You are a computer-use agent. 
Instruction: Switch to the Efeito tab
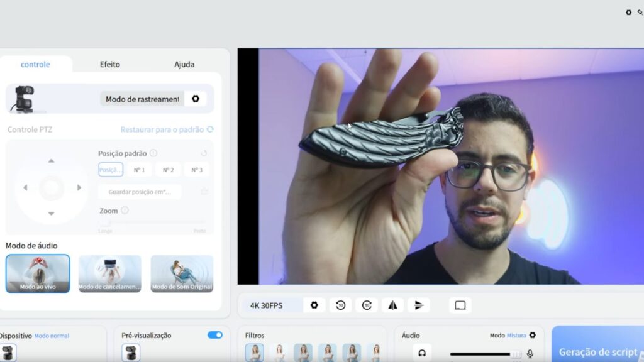(109, 64)
